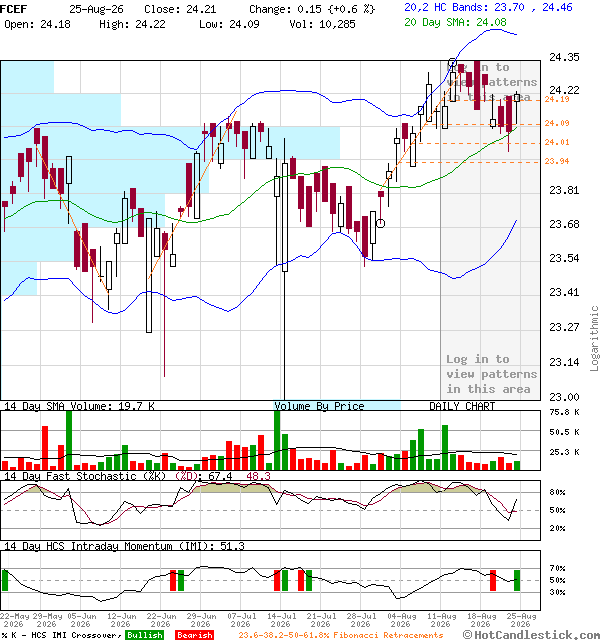This screenshot has height=640, width=600.
Task: Click the Fibonacci Retracements legend text
Action: pyautogui.click(x=340, y=635)
